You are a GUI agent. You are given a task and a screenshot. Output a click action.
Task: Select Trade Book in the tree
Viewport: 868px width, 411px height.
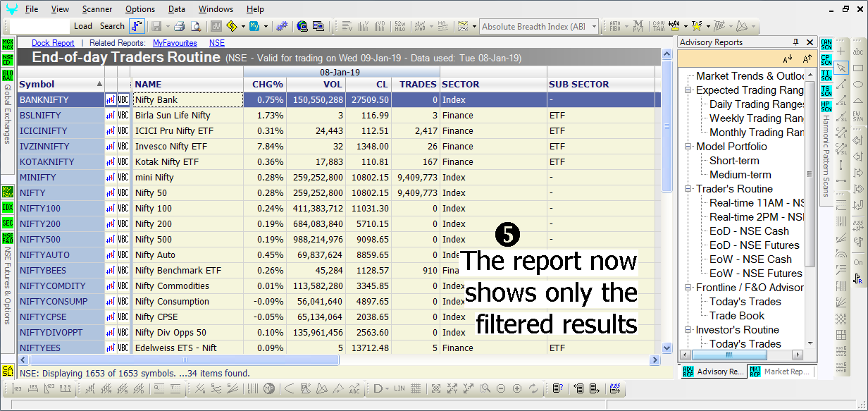[737, 316]
